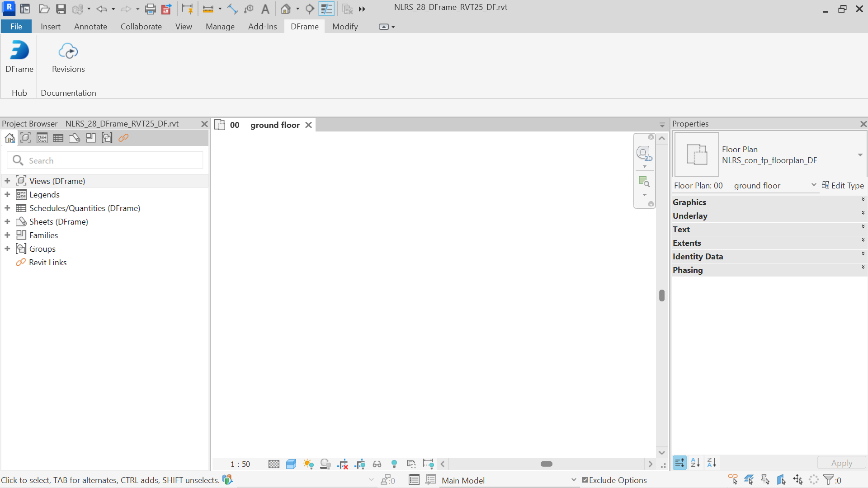The width and height of the screenshot is (868, 488).
Task: Click the 1 : 50 view scale
Action: [x=240, y=464]
